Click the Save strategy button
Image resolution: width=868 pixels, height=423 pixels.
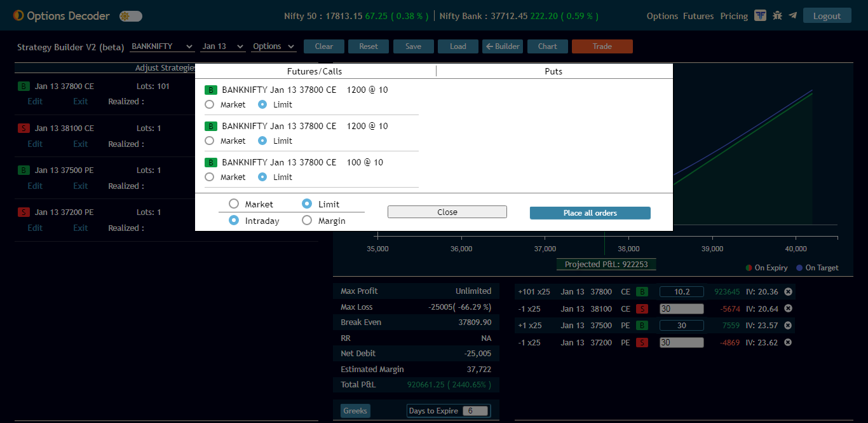[x=413, y=46]
